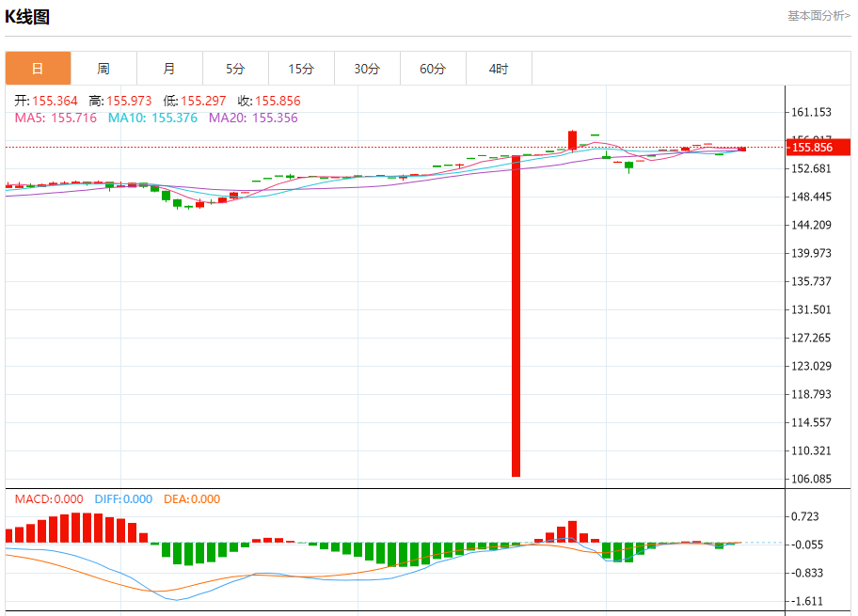The image size is (858, 616).
Task: Click the 118.793 price axis label
Action: [x=812, y=394]
